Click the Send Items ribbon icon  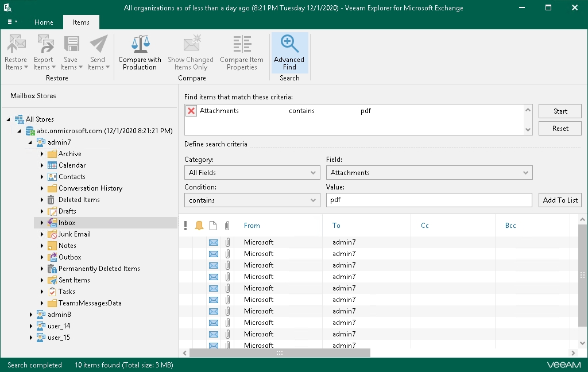pyautogui.click(x=98, y=52)
